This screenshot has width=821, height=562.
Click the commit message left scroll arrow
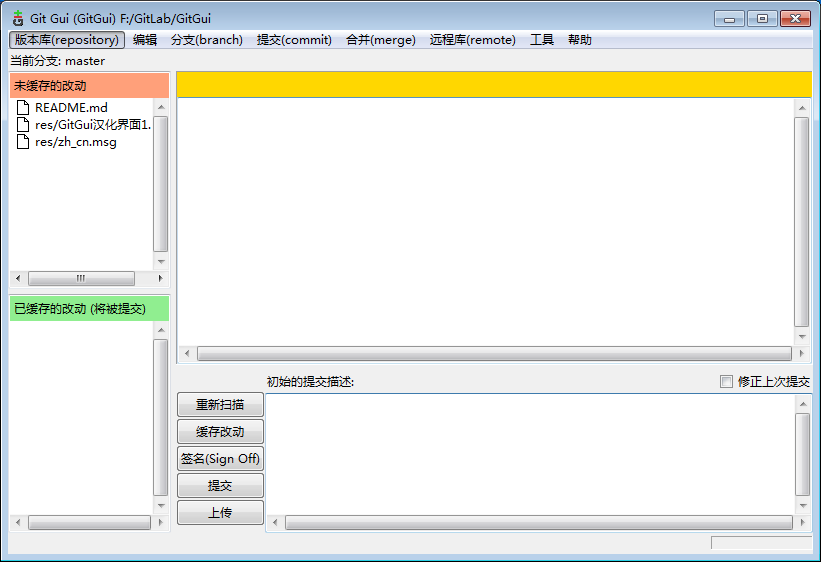(x=275, y=522)
